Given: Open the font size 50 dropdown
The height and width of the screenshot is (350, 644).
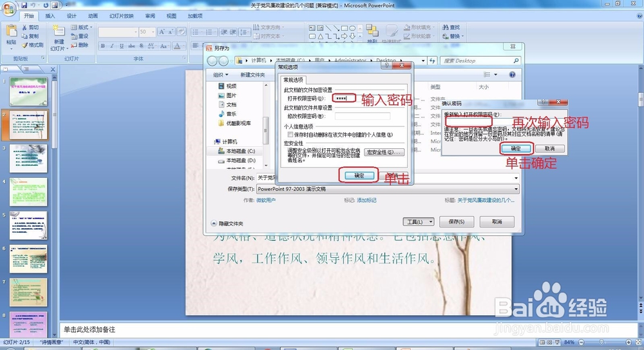Looking at the screenshot, I should pyautogui.click(x=153, y=32).
